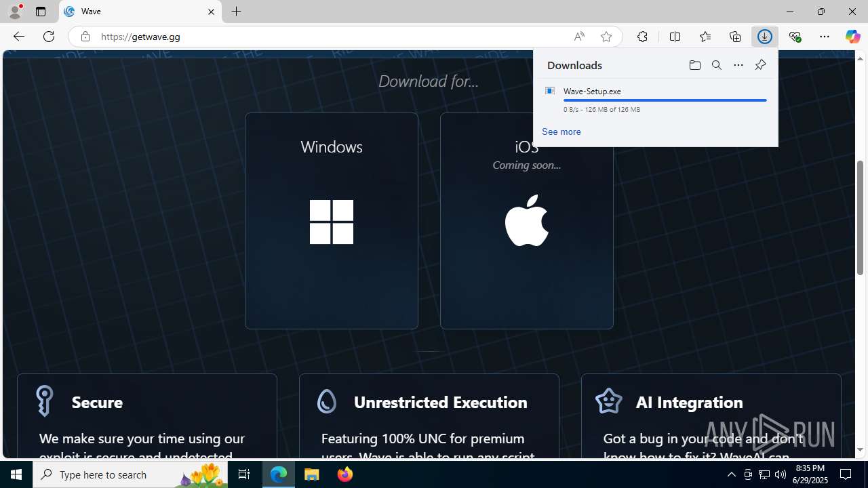Click the scrollbar down arrow
The width and height of the screenshot is (868, 488).
(861, 450)
